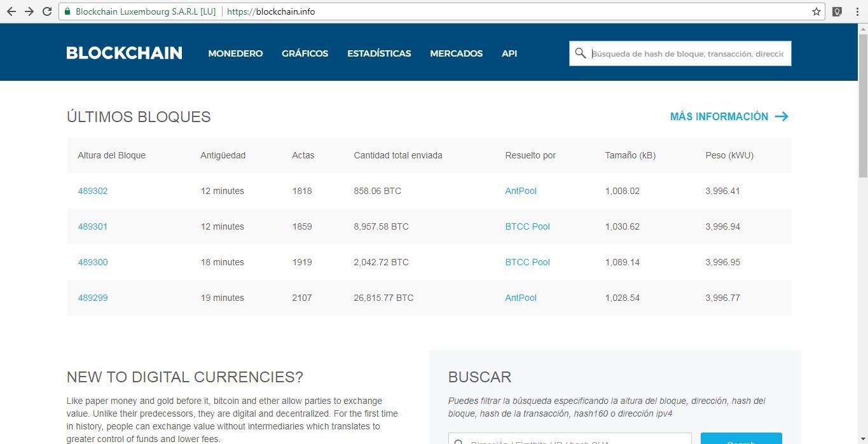Click the 3,996.95 weight value
Screen dimensions: 868x444
[x=723, y=262]
